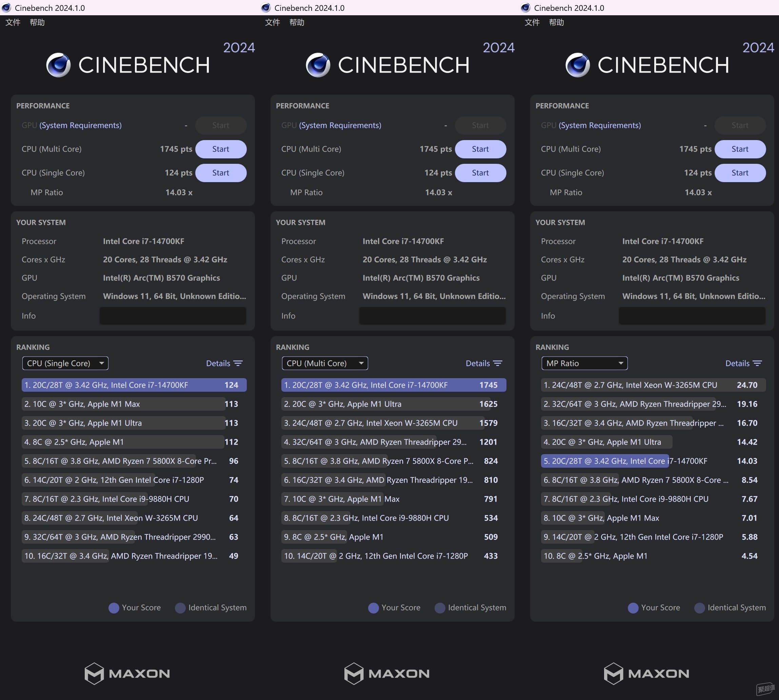The height and width of the screenshot is (700, 779).
Task: Start CPU (Single Core) test in left window
Action: click(x=221, y=173)
